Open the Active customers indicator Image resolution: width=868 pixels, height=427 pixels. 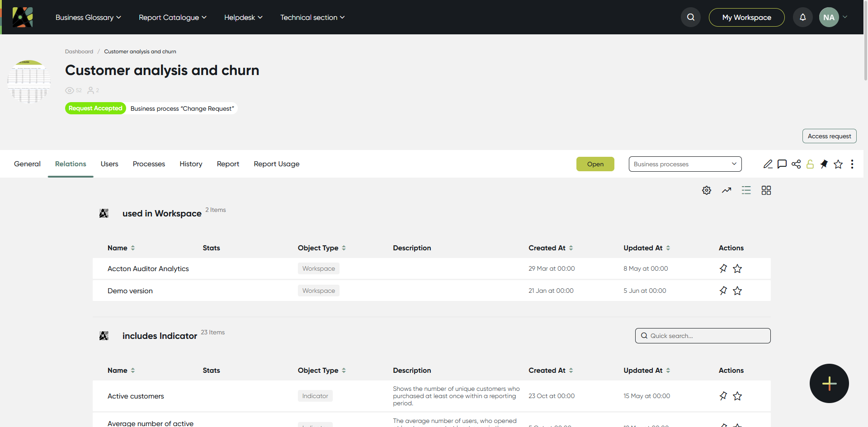tap(136, 396)
